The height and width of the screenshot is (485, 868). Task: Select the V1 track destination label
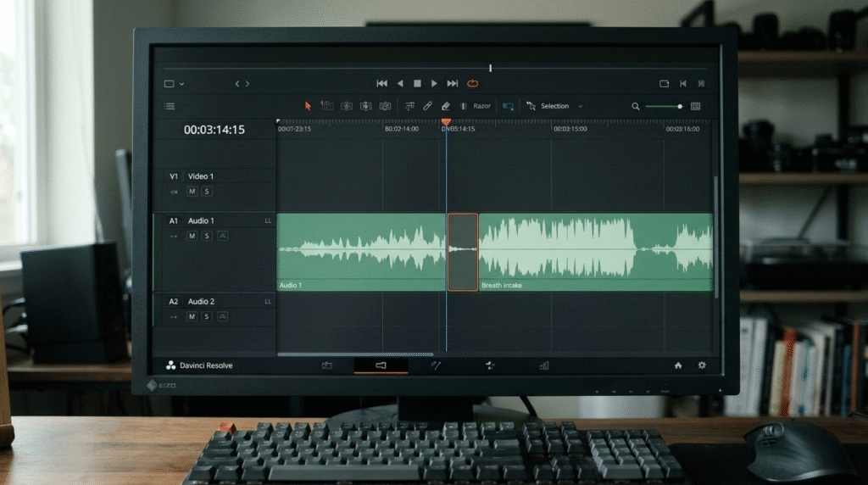(x=174, y=176)
